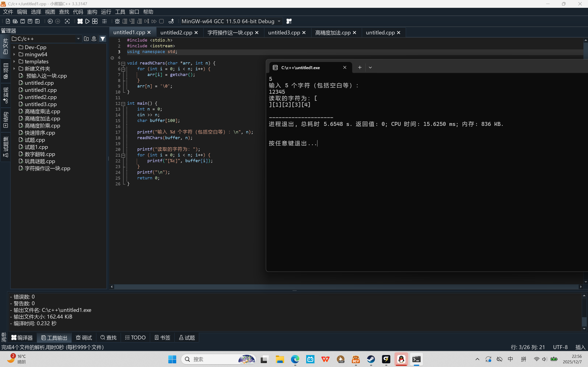Toggle code fold at line 12 main
Image resolution: width=588 pixels, height=367 pixels.
pos(123,104)
